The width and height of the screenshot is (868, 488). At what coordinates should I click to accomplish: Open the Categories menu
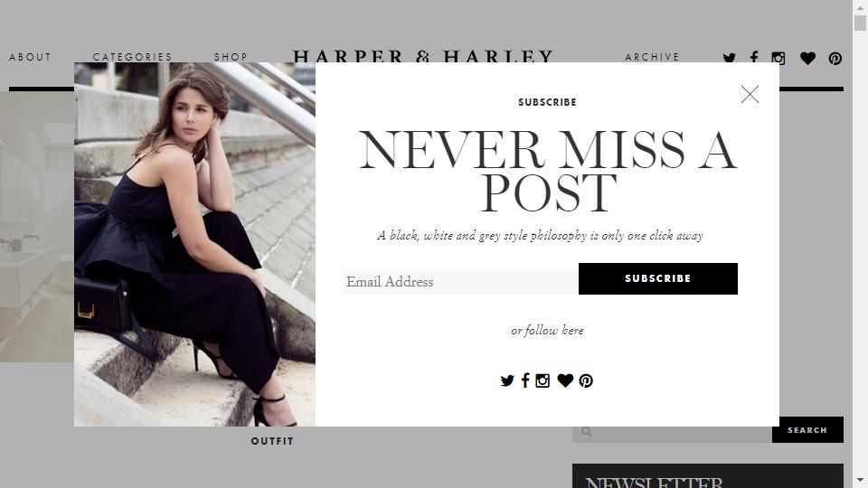coord(132,57)
